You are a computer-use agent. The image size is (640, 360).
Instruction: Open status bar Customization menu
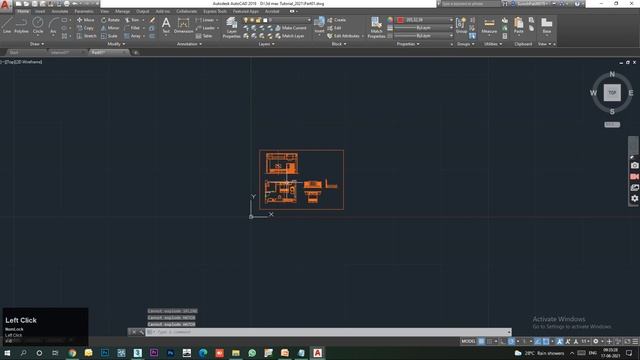pos(635,341)
